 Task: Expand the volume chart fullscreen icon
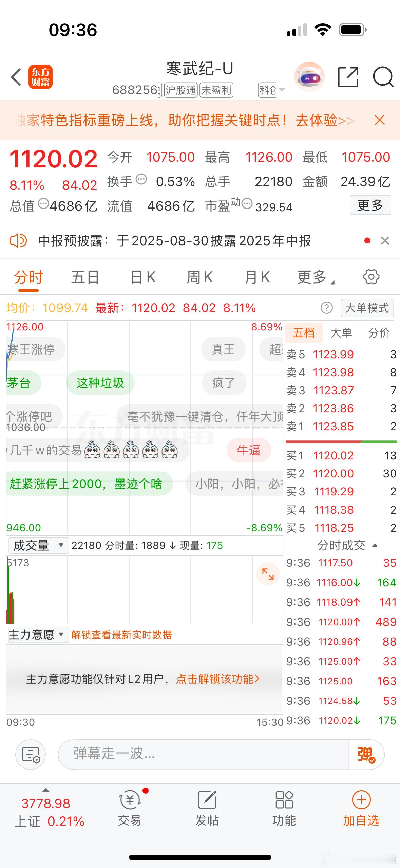click(268, 574)
